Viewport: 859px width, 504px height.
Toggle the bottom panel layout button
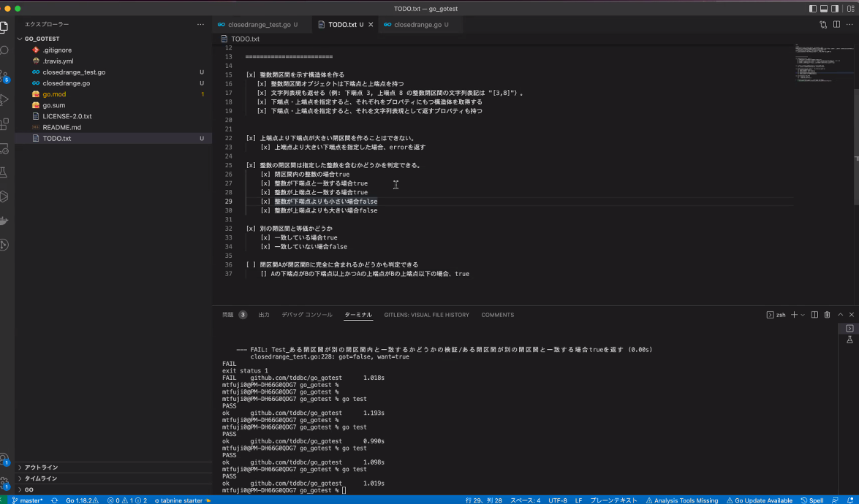[x=824, y=9]
